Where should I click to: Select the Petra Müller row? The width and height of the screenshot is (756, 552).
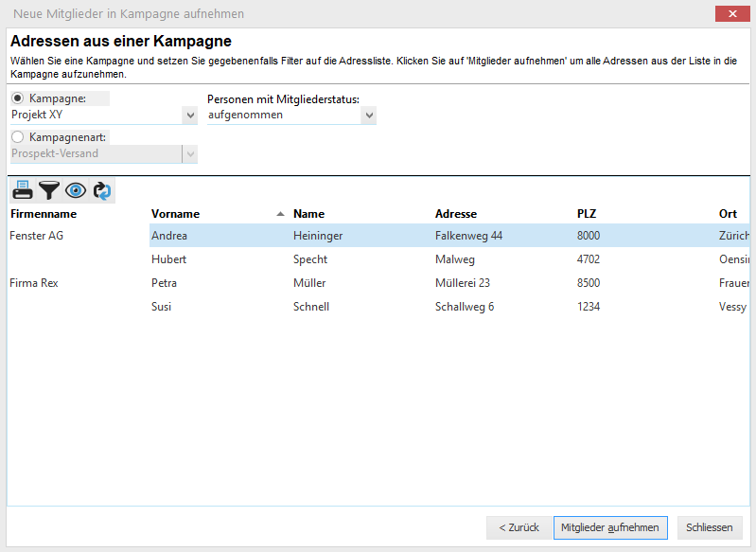317,283
